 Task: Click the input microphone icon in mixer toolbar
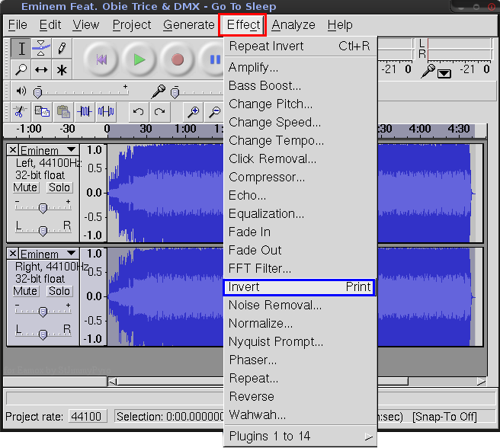point(159,91)
